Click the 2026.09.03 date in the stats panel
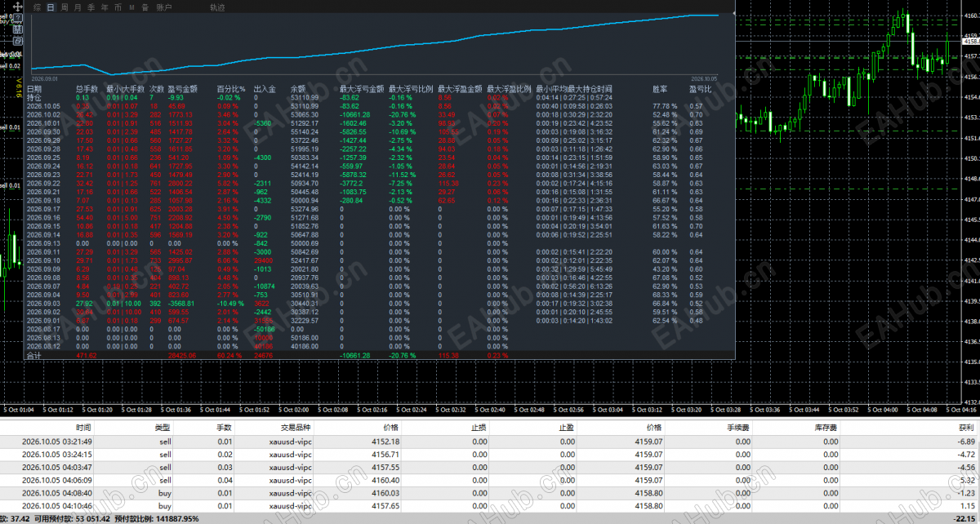980x524 pixels. (x=43, y=303)
